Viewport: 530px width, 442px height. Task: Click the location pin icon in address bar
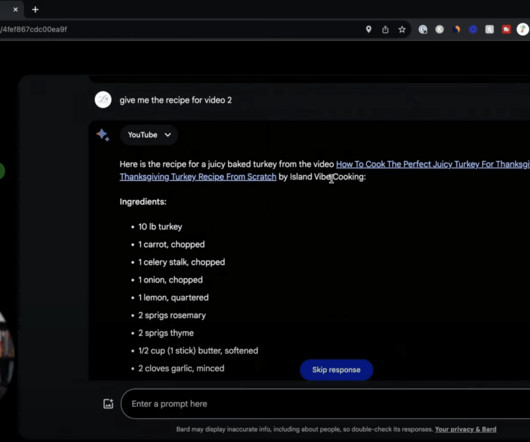[x=369, y=29]
